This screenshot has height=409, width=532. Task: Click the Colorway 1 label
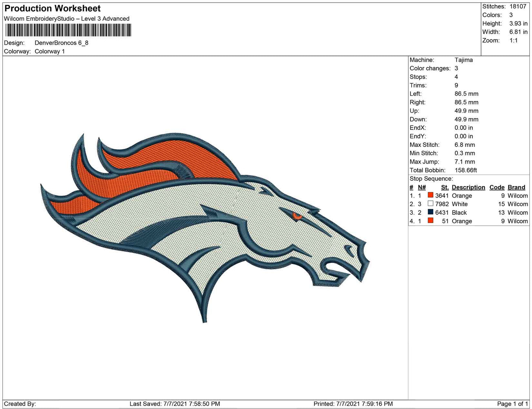(50, 51)
